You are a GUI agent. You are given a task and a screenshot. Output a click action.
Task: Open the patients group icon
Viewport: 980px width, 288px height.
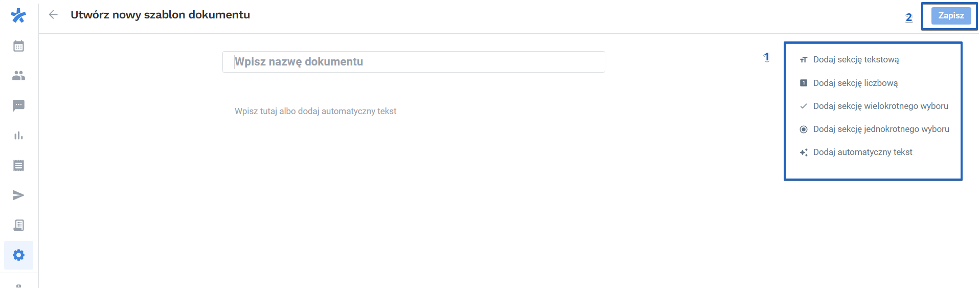point(18,76)
